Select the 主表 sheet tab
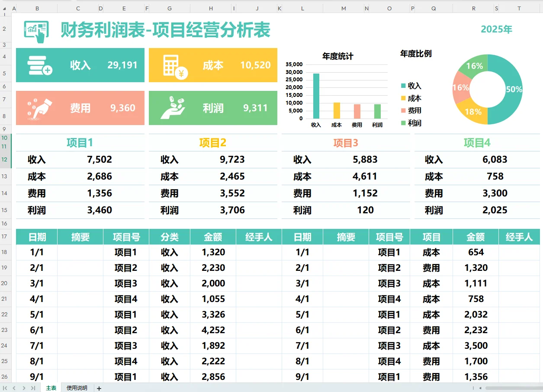Image resolution: width=543 pixels, height=392 pixels. tap(50, 388)
